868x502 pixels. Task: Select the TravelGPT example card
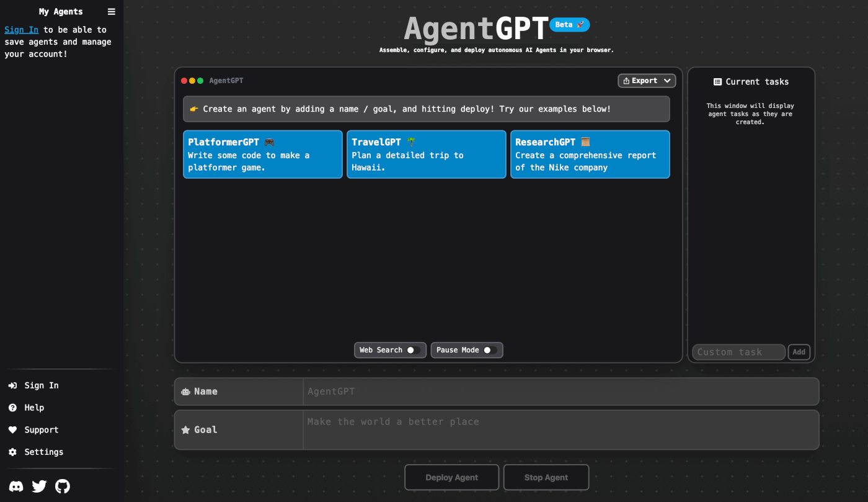pos(426,154)
